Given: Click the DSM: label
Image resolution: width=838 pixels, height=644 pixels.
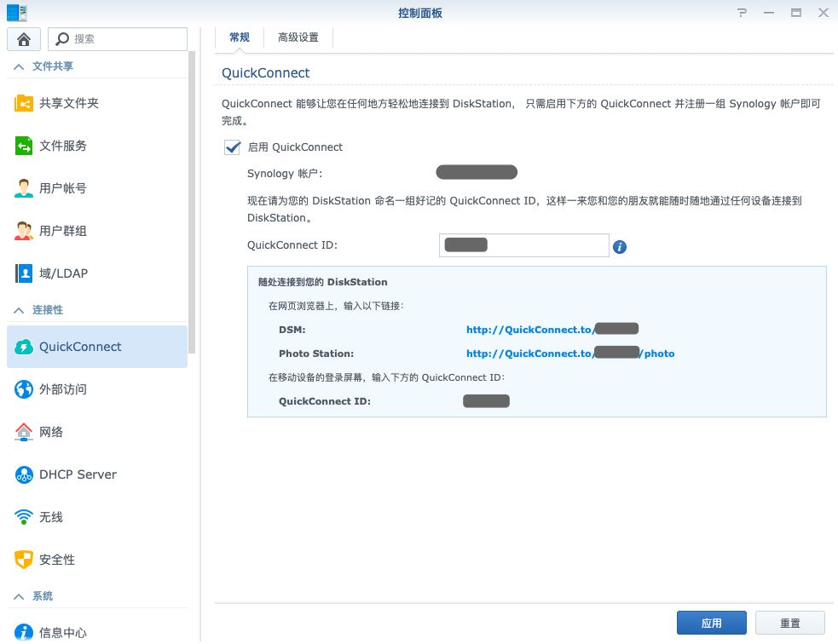Looking at the screenshot, I should pos(292,330).
